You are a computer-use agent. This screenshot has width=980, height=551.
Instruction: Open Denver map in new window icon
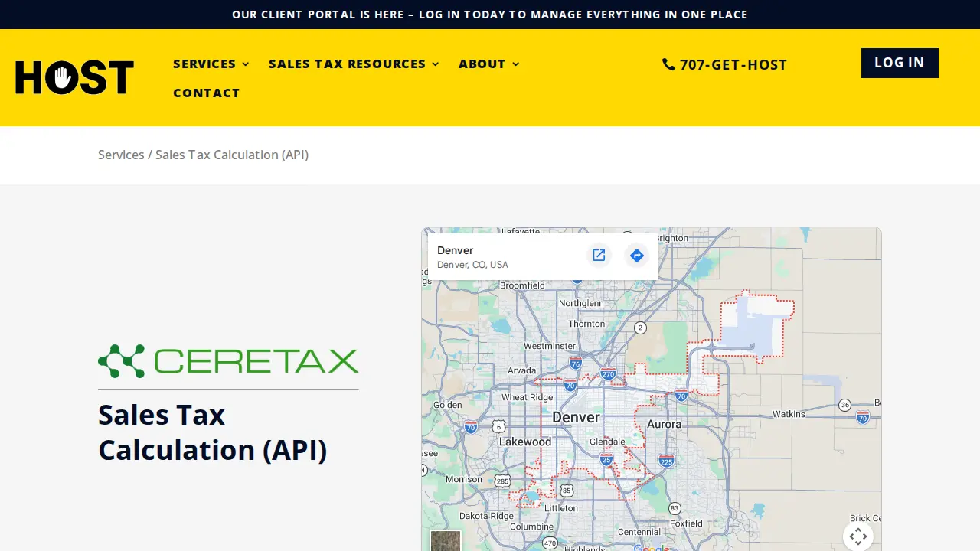pyautogui.click(x=599, y=256)
